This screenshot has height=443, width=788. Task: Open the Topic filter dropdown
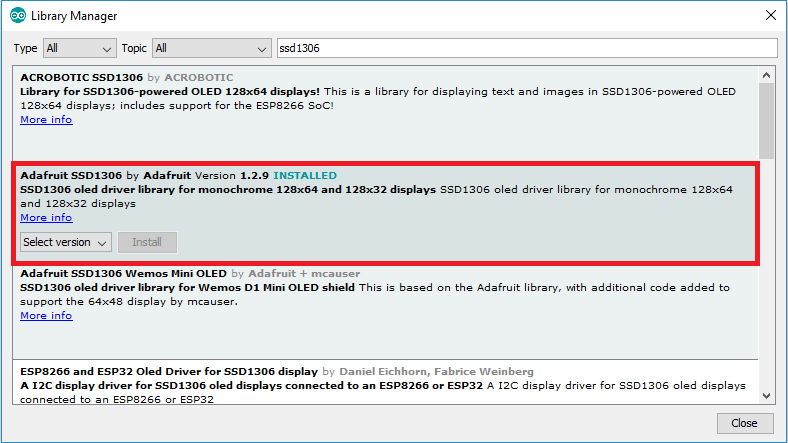[x=211, y=48]
